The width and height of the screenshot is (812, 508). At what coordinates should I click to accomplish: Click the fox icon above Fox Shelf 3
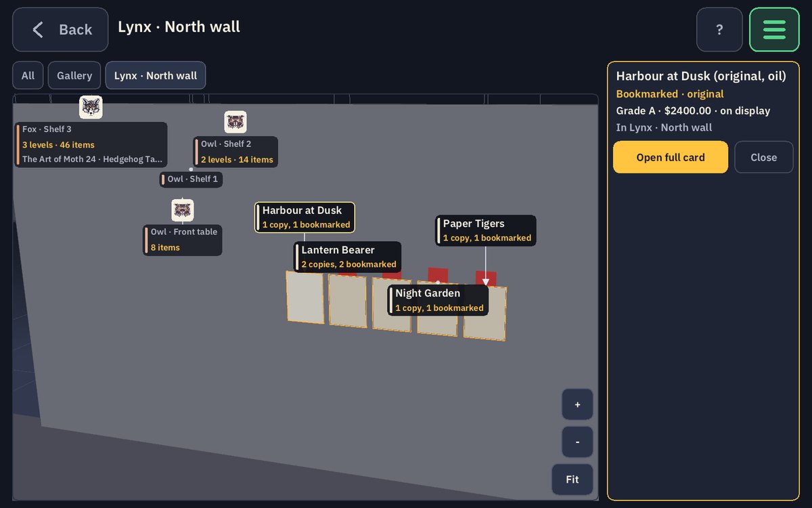click(91, 107)
